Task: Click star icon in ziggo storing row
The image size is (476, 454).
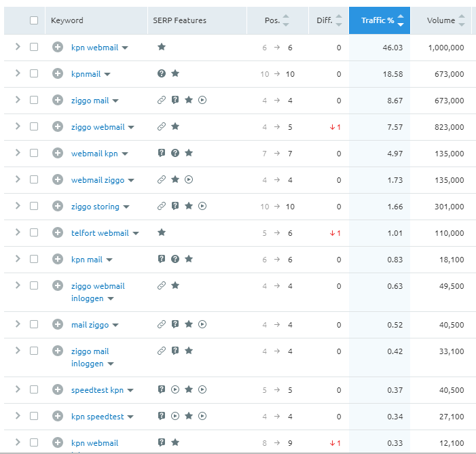Action: coord(189,206)
